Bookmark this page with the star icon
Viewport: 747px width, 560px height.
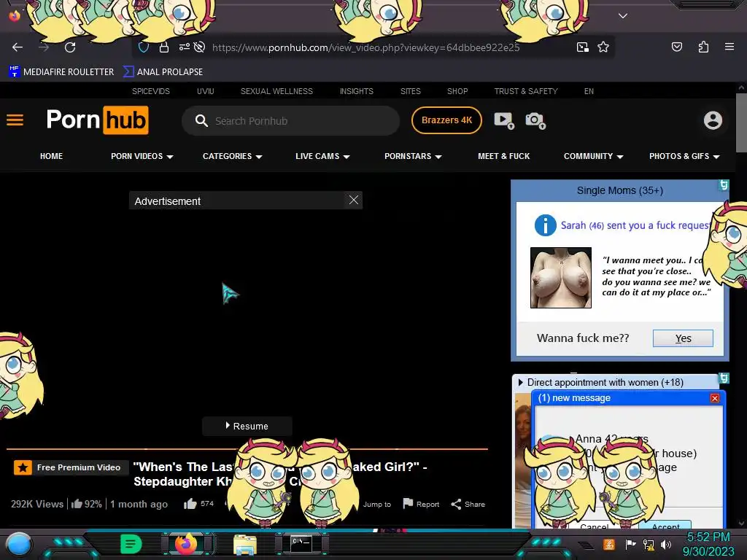point(603,47)
